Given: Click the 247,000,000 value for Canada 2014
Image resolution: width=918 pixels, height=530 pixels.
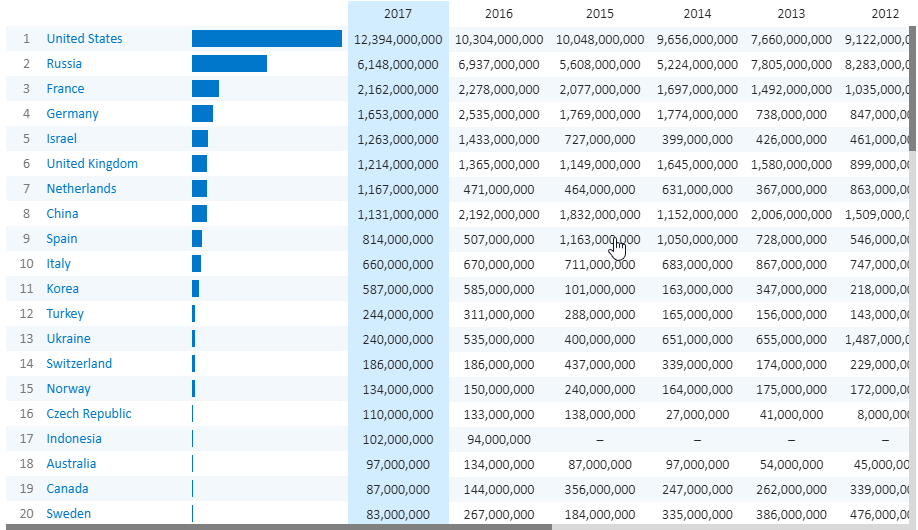Looking at the screenshot, I should [x=697, y=490].
